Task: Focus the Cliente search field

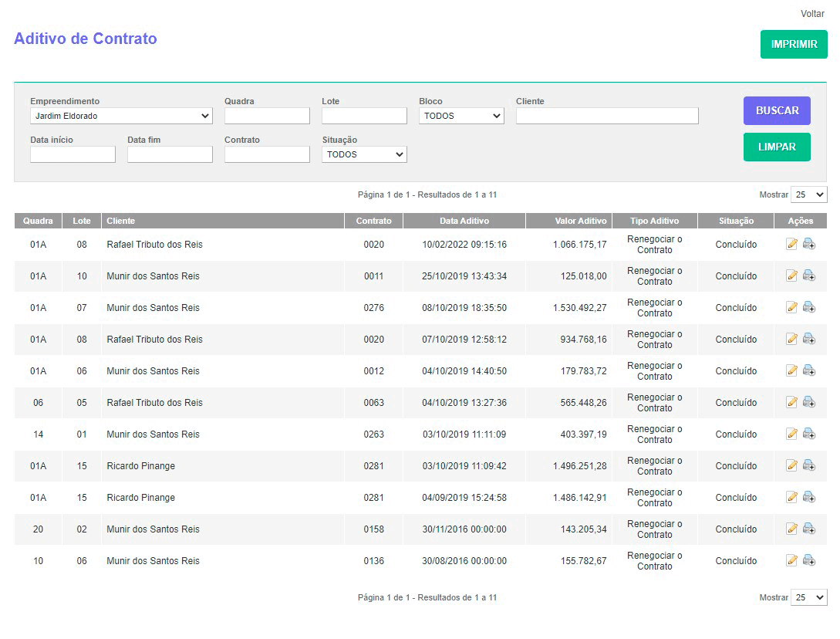Action: pyautogui.click(x=607, y=116)
